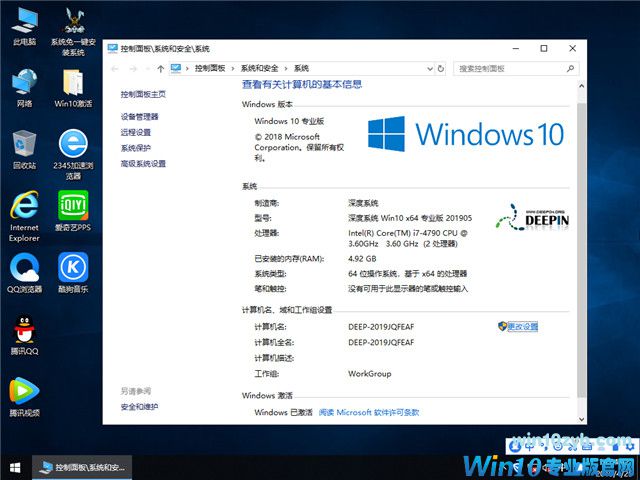Go forward using the forward arrow

tap(133, 69)
